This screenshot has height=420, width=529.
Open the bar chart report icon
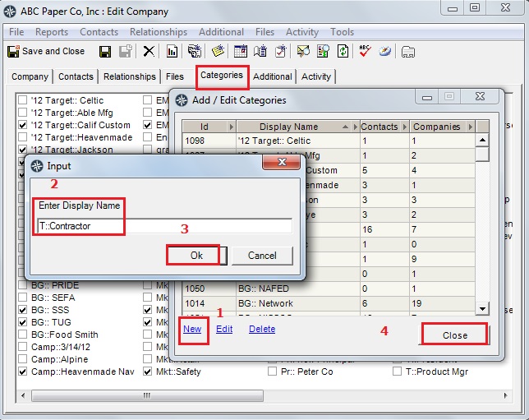coord(172,52)
